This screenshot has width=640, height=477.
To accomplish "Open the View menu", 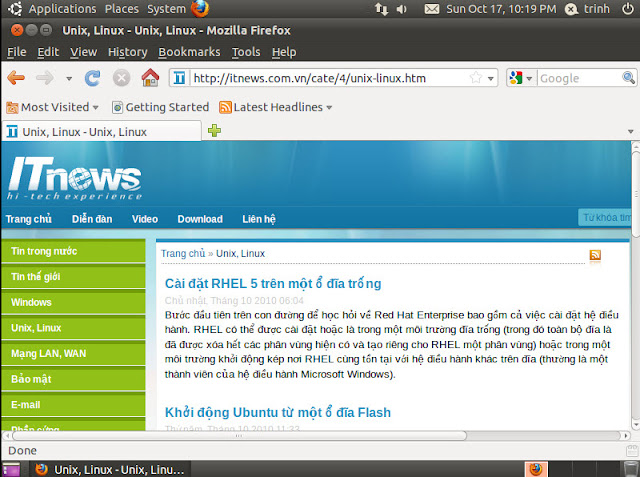I will [x=83, y=52].
